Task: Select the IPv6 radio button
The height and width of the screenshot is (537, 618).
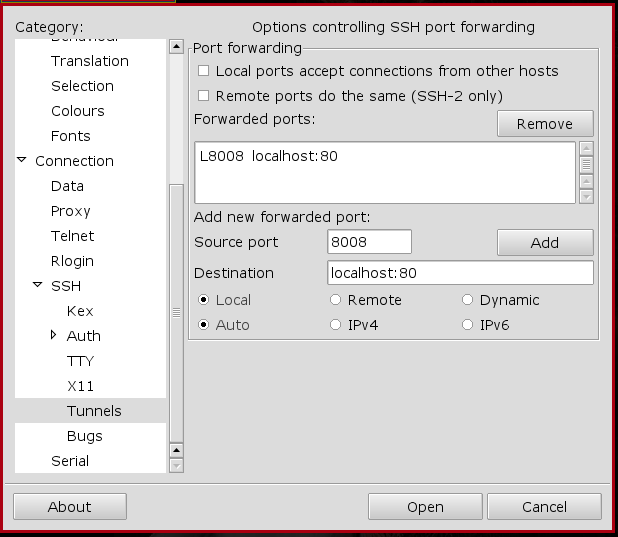Action: pos(468,325)
